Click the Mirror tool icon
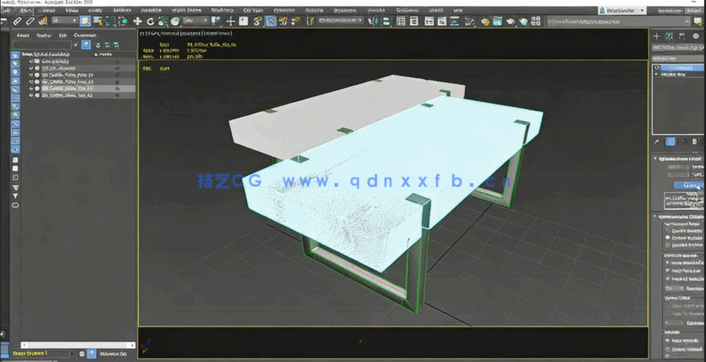This screenshot has width=706, height=362. (372, 21)
